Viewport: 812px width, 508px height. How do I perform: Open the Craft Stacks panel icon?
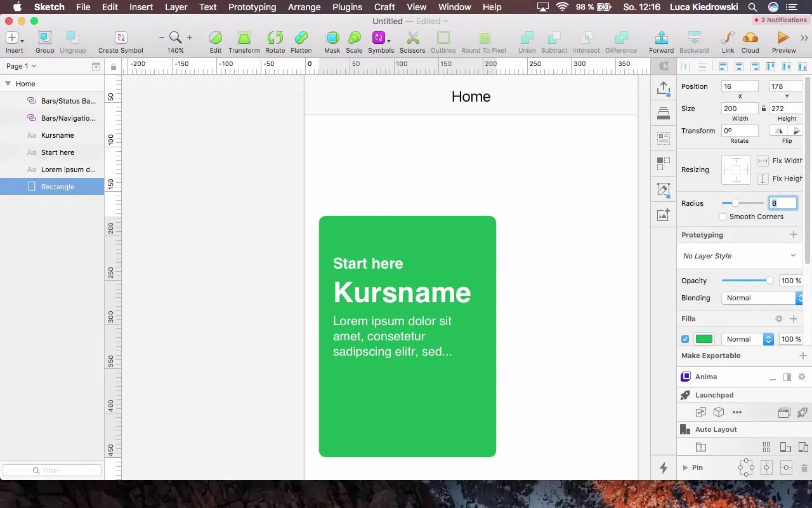(664, 113)
